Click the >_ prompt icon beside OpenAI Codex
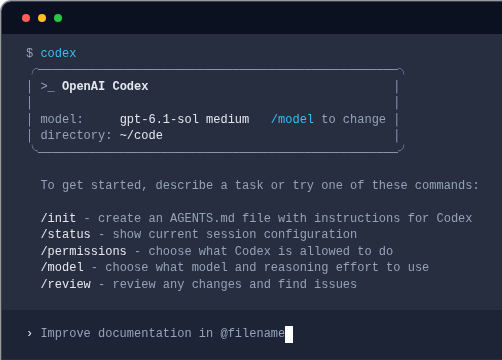The height and width of the screenshot is (360, 502). click(x=48, y=86)
